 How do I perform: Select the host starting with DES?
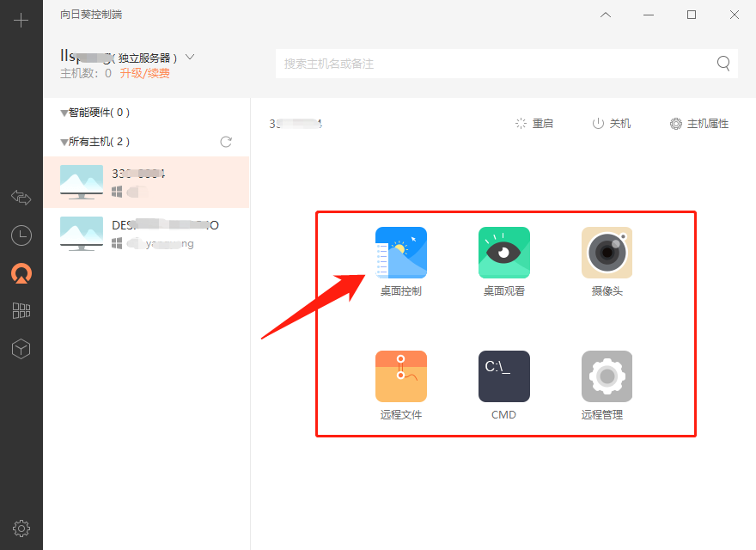[147, 234]
